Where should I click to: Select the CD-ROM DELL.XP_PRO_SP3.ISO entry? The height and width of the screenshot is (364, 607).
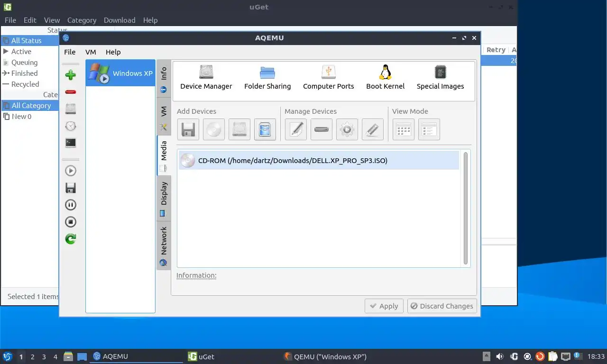pyautogui.click(x=319, y=161)
